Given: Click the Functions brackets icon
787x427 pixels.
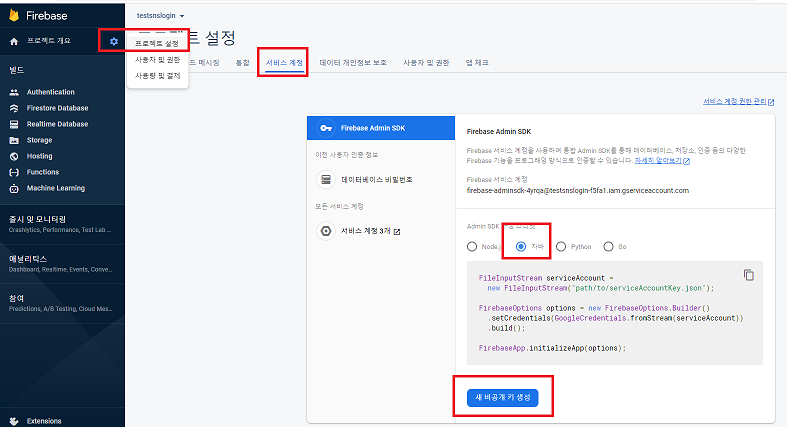Looking at the screenshot, I should coord(14,172).
